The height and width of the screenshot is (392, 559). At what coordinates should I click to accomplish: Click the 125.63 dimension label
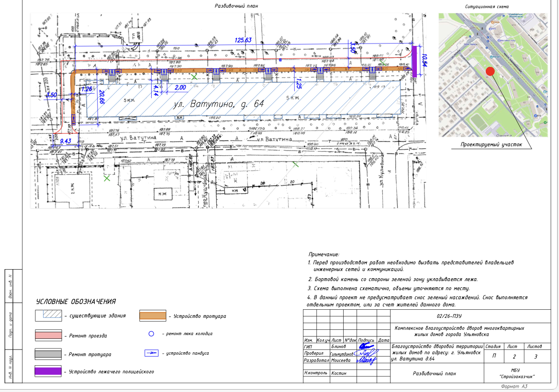(x=243, y=40)
